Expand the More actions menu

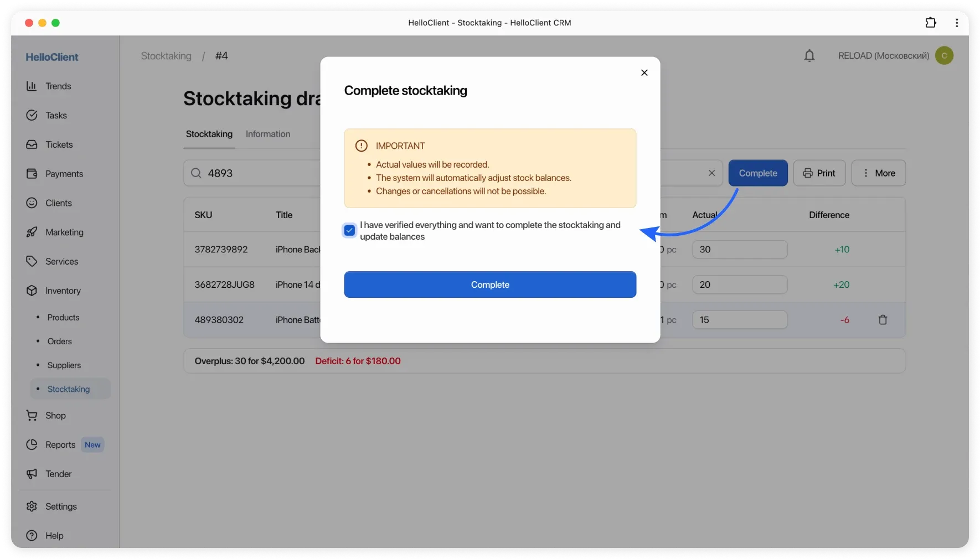[879, 173]
